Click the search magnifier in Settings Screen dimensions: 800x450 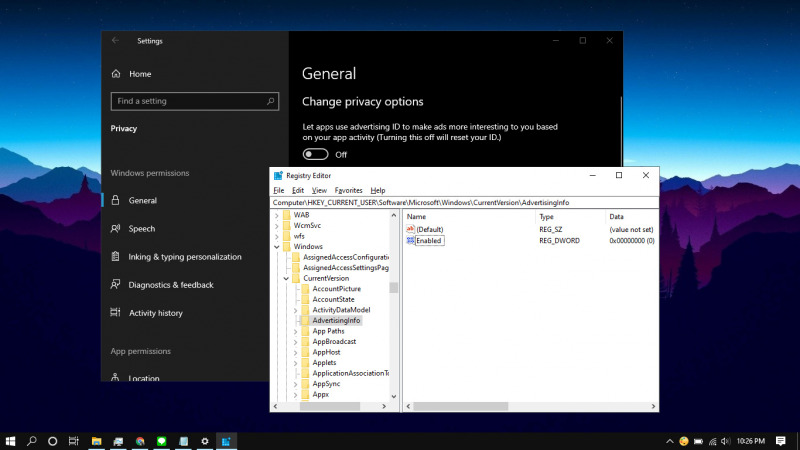(x=270, y=101)
